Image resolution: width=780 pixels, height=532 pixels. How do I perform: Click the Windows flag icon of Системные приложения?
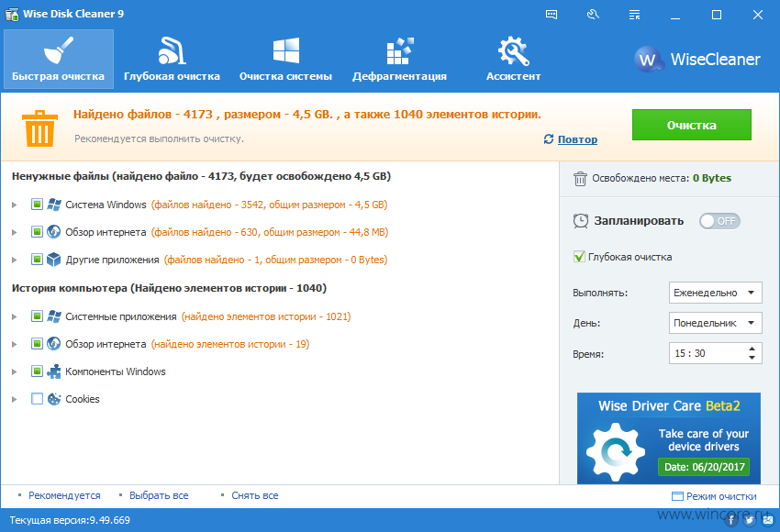tap(54, 316)
